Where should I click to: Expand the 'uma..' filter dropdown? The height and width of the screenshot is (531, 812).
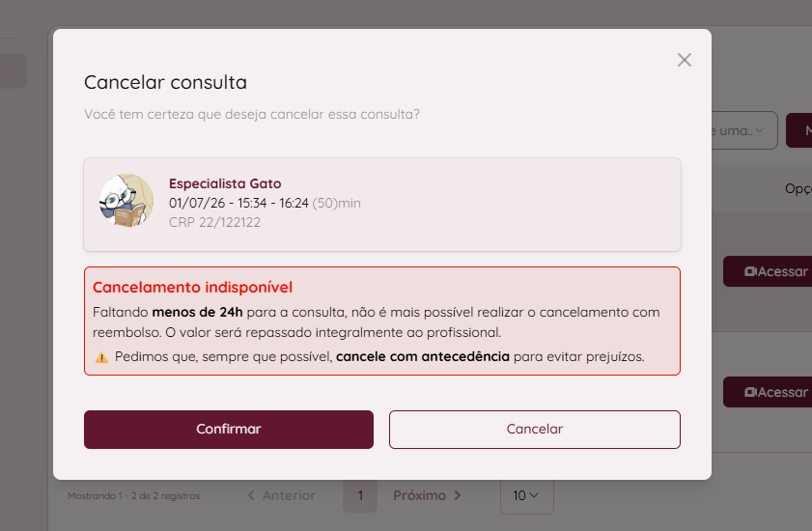tap(744, 130)
